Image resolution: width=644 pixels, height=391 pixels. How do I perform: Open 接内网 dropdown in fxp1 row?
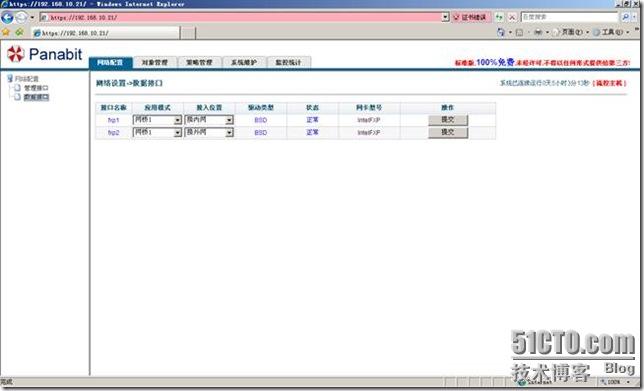pos(209,120)
